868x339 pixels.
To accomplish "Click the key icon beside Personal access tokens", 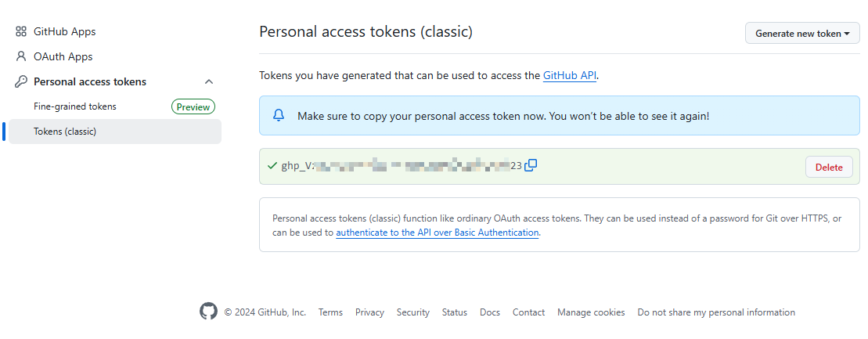I will click(21, 81).
